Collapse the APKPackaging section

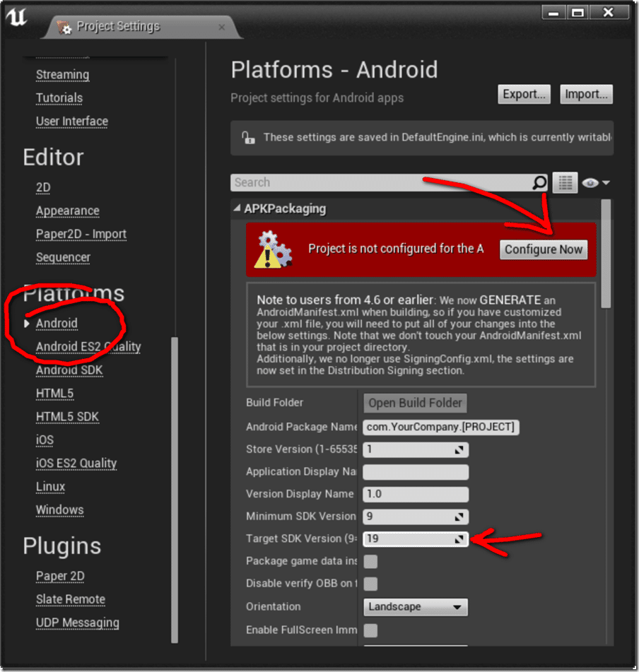(x=237, y=208)
